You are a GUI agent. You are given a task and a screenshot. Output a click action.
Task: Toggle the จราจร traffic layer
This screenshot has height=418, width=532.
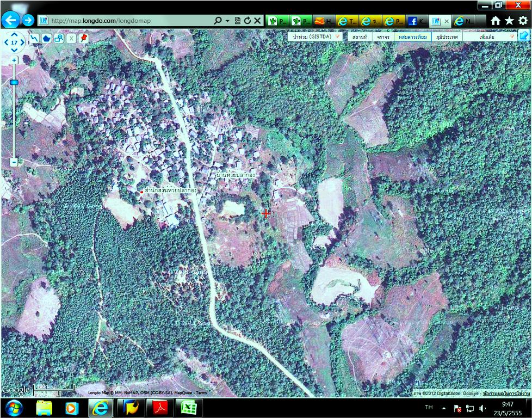click(383, 37)
